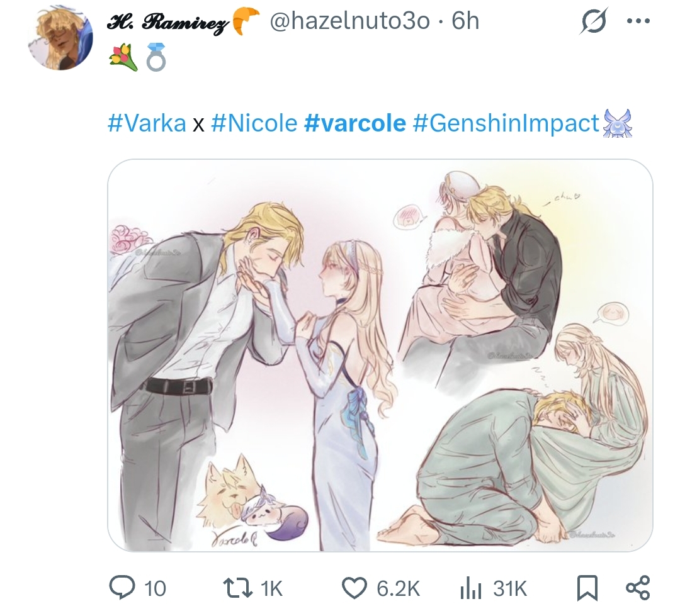This screenshot has height=616, width=680.
Task: Like the post with the heart icon
Action: pyautogui.click(x=354, y=588)
